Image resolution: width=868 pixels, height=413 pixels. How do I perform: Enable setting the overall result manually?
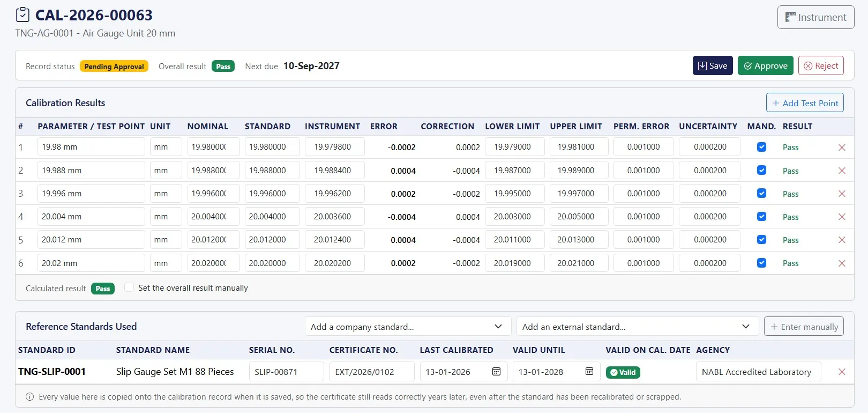pyautogui.click(x=129, y=287)
